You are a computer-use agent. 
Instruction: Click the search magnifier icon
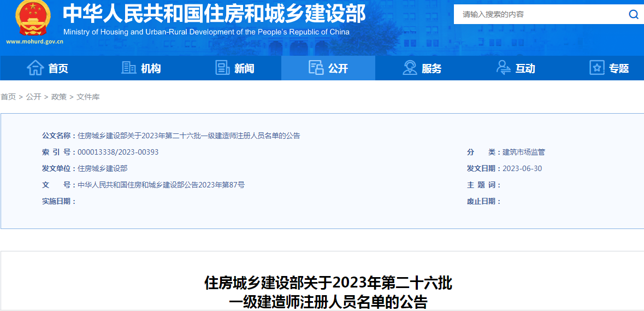tap(633, 15)
